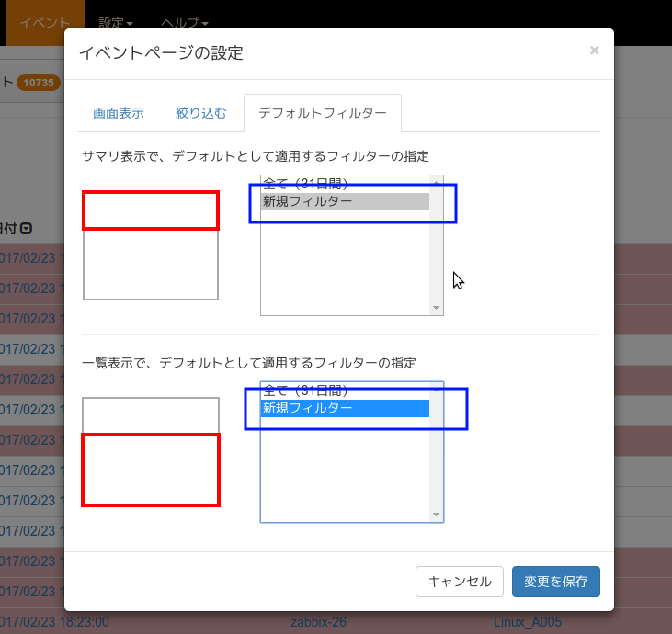Click down arrow of 一覧表示 filter list scrollbar
The height and width of the screenshot is (634, 672).
point(437,515)
